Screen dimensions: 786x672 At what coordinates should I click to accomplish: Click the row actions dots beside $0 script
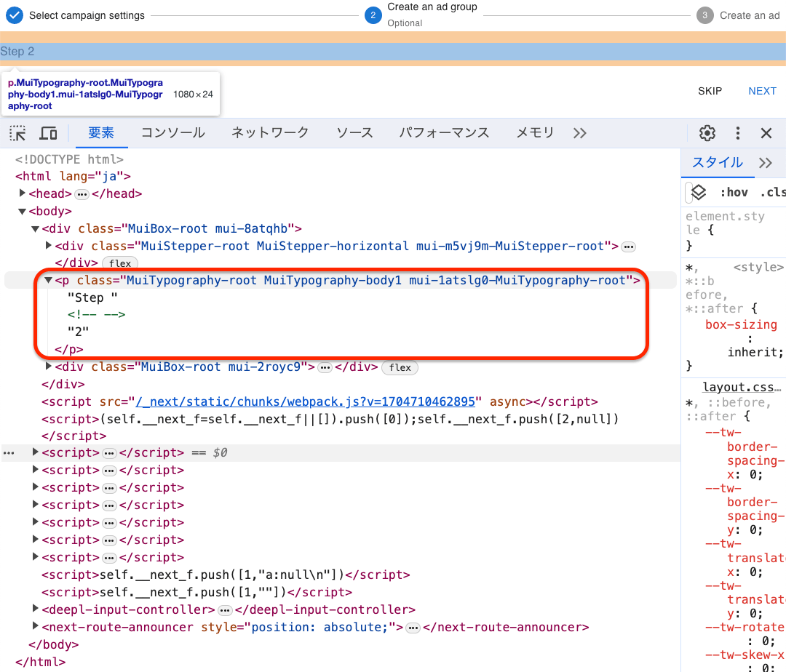click(9, 453)
